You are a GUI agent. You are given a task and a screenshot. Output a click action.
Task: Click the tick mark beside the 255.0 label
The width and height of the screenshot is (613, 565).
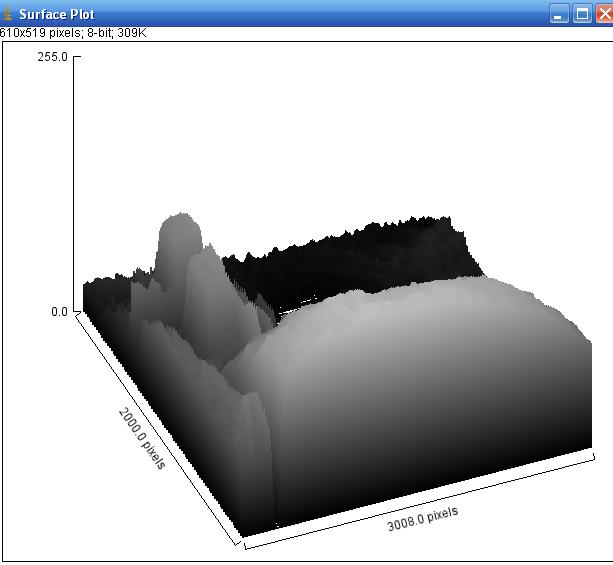[77, 57]
